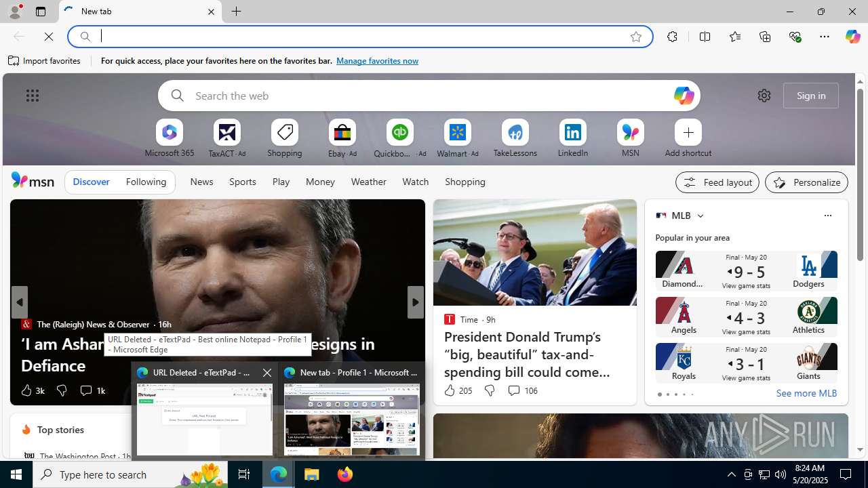Open the Money category

tap(320, 182)
